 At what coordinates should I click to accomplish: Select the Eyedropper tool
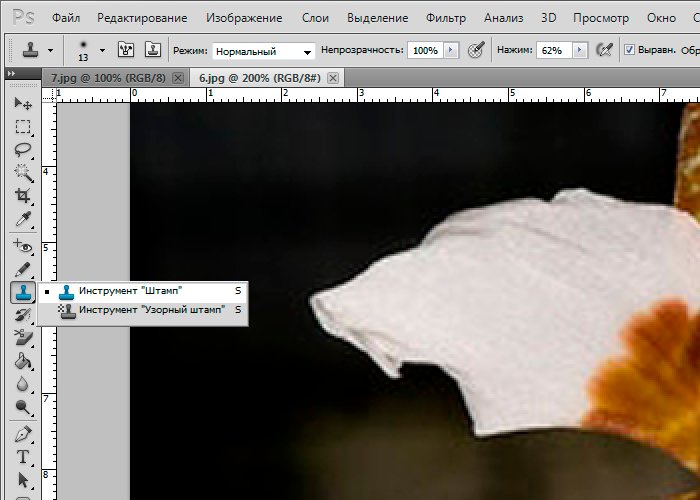(x=22, y=220)
